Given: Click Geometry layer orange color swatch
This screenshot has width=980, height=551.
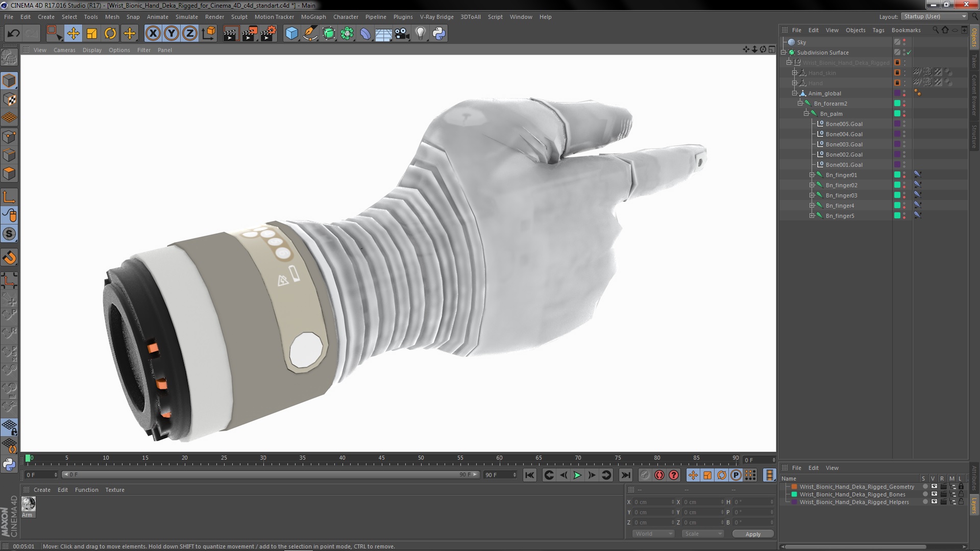Looking at the screenshot, I should click(x=794, y=487).
